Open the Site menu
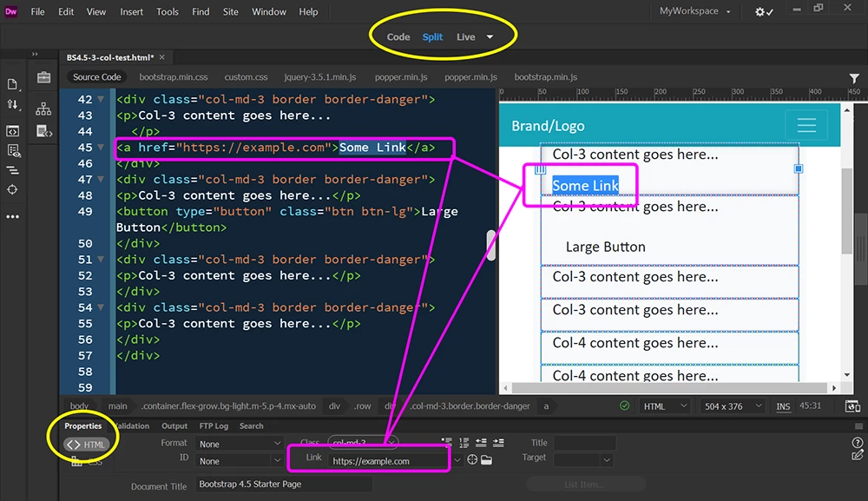The height and width of the screenshot is (501, 868). 230,11
